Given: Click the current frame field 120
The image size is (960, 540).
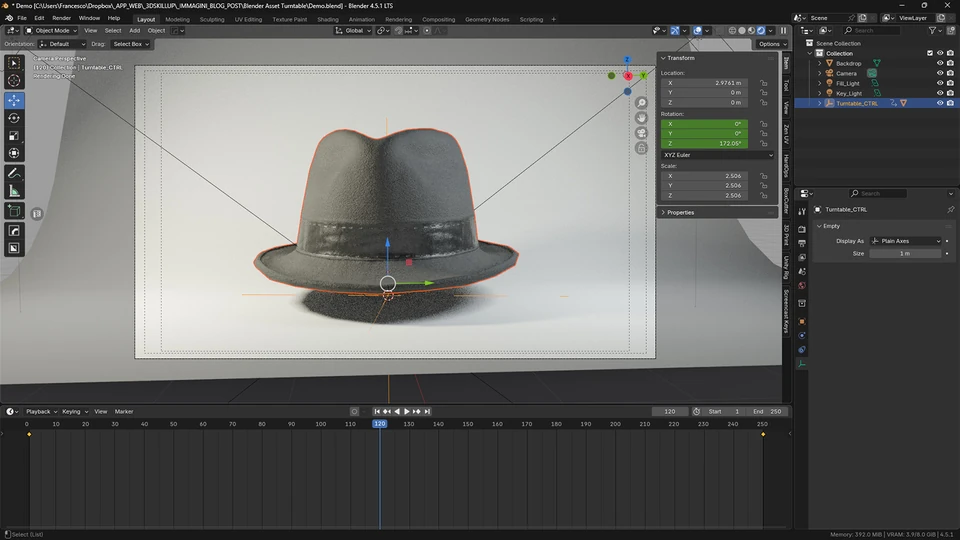Looking at the screenshot, I should (670, 411).
